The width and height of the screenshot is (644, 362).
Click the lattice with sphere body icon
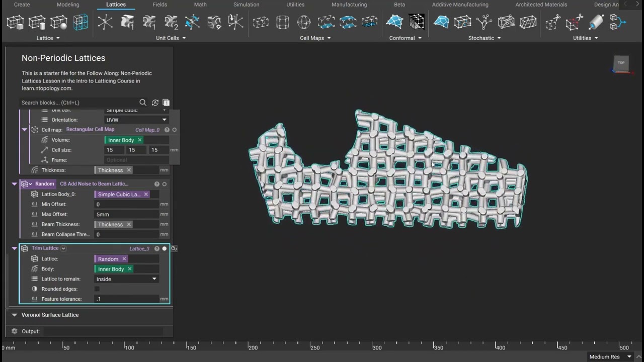pyautogui.click(x=59, y=22)
